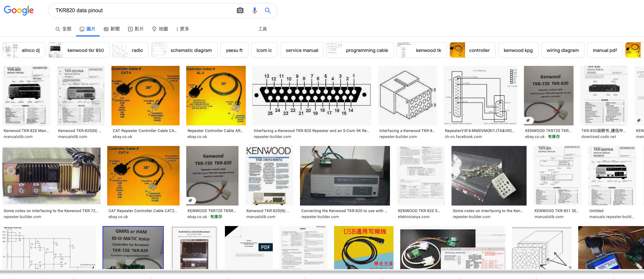Filter by 'kenwood kpg' chip
The height and width of the screenshot is (279, 644).
click(518, 50)
